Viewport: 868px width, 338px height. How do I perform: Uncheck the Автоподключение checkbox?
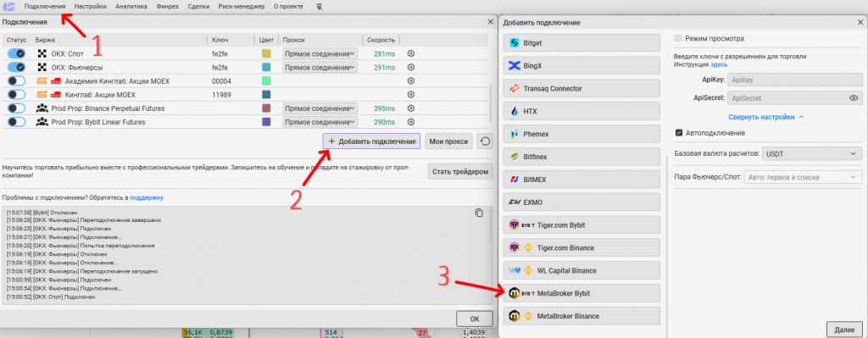679,133
